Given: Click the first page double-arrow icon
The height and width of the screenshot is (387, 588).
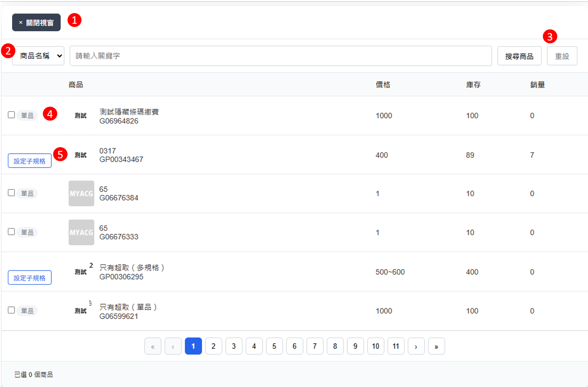Looking at the screenshot, I should tap(153, 346).
